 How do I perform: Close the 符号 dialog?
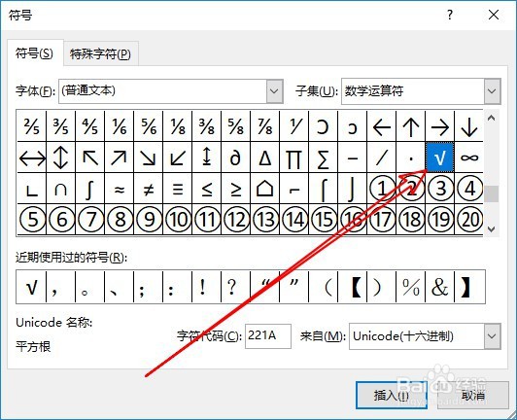(x=494, y=15)
